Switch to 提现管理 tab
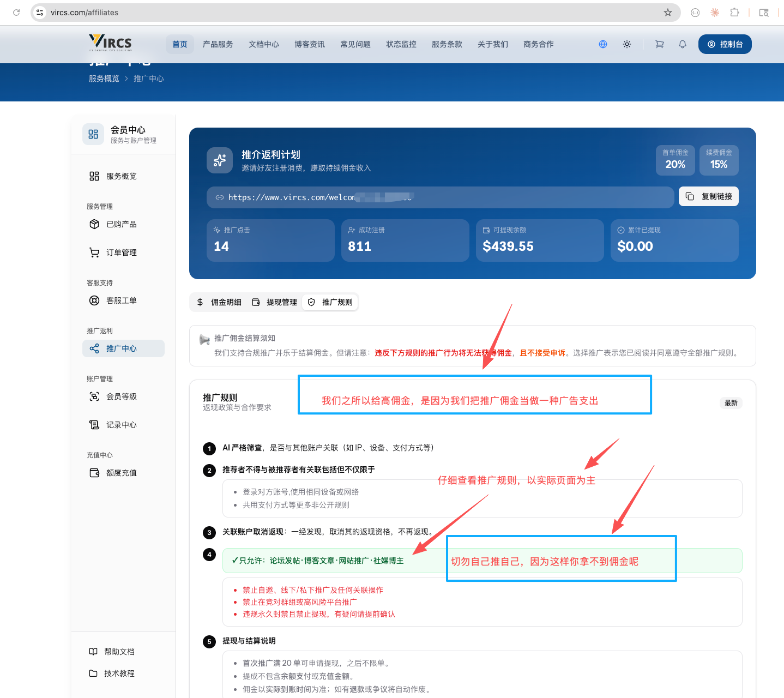 [x=274, y=302]
